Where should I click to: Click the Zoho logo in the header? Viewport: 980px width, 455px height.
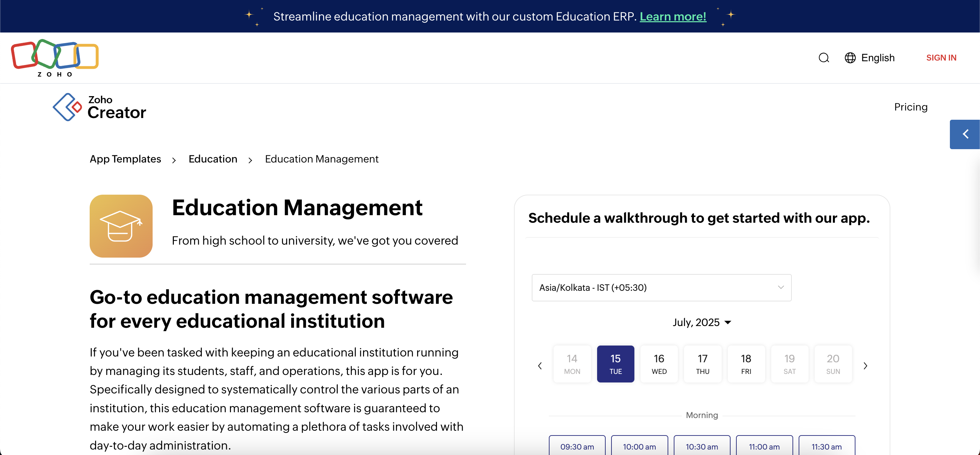coord(55,58)
